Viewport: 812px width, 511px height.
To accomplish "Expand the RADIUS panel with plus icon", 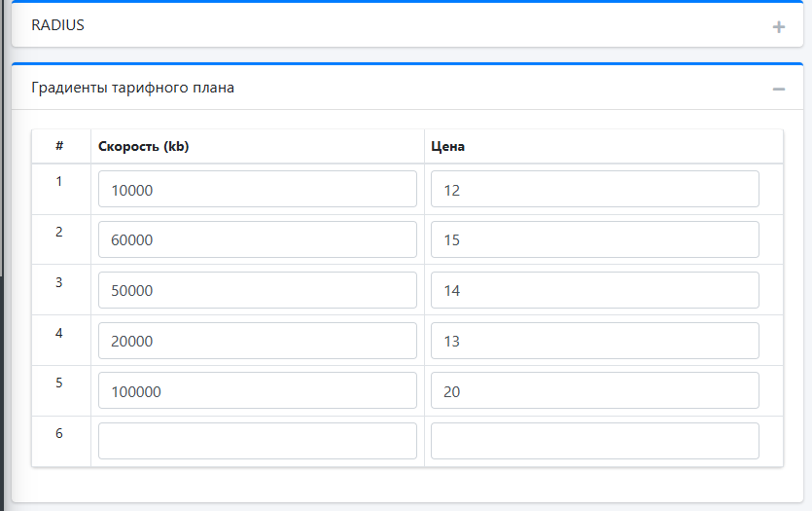I will point(778,27).
